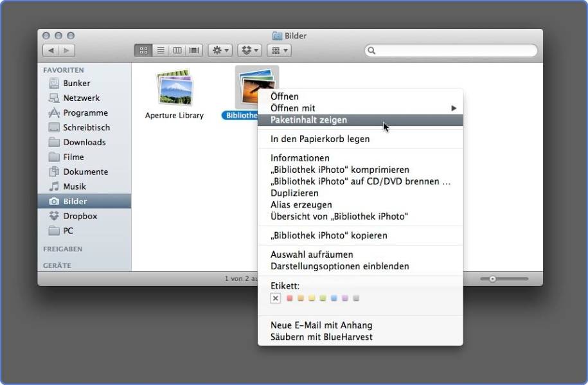Open the arrange items dropdown
588x385 pixels.
[x=279, y=50]
